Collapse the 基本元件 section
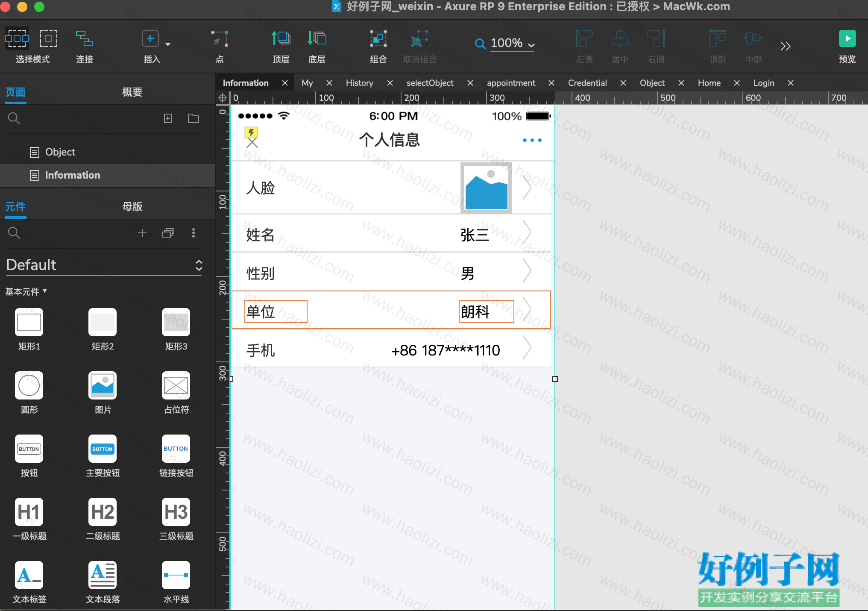Screen dimensions: 868x611 click(26, 291)
